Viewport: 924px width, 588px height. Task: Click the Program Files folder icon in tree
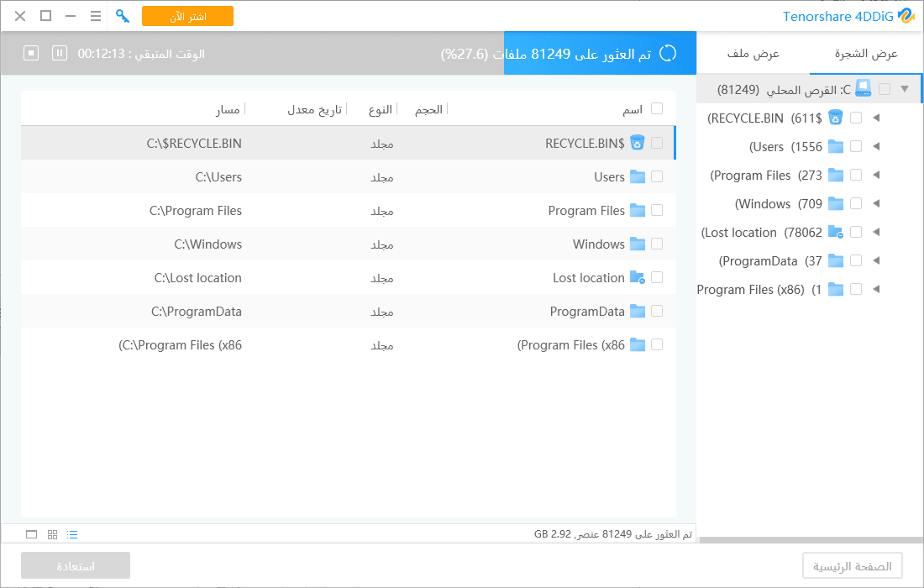point(836,175)
